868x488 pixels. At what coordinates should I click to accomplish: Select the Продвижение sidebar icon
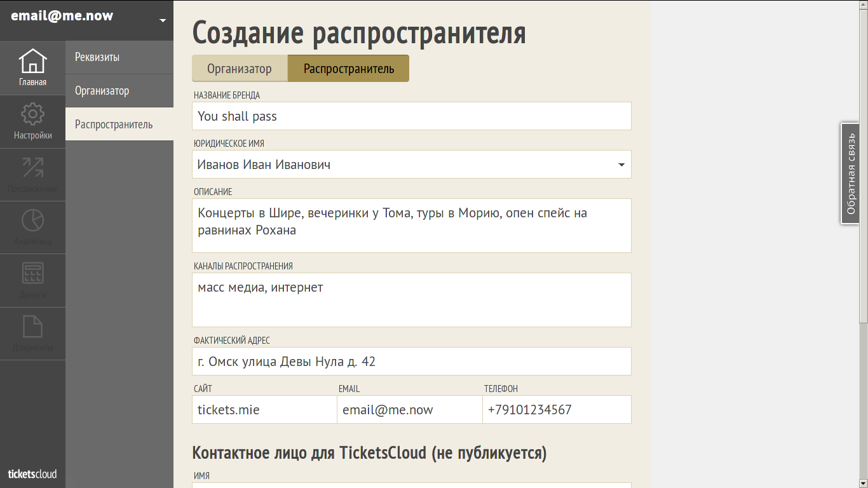coord(32,173)
